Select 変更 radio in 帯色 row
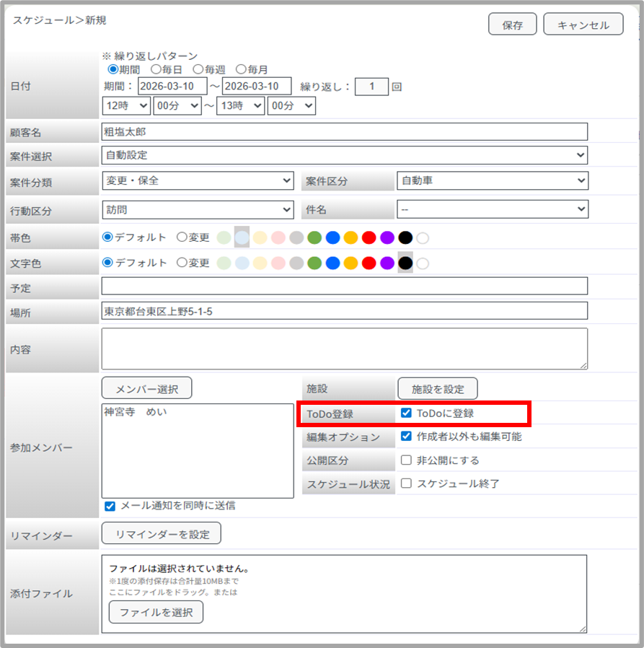644x648 pixels. click(182, 237)
